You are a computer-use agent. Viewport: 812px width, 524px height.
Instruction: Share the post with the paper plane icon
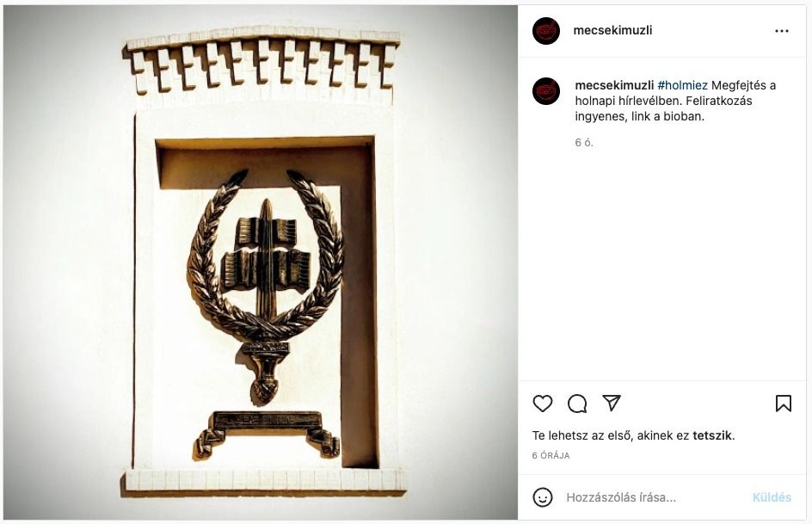612,403
